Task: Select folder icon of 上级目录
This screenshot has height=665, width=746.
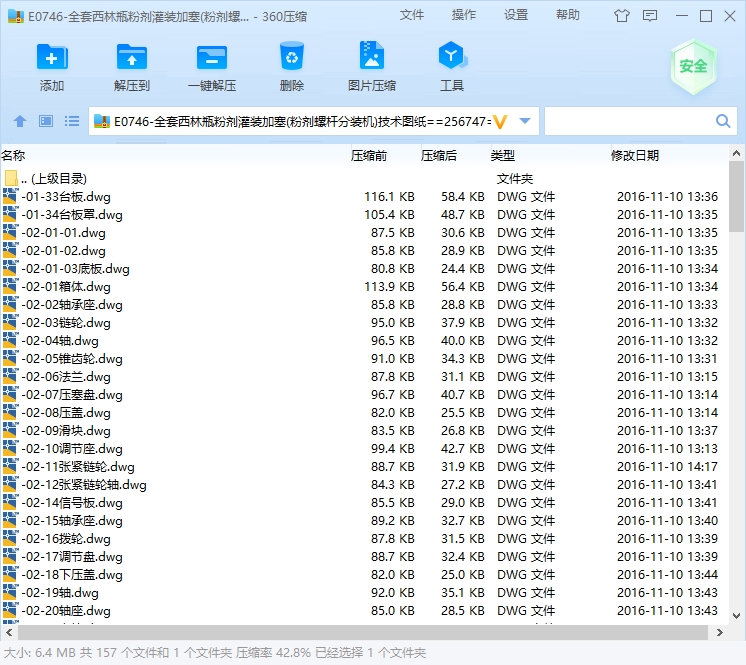Action: point(11,178)
